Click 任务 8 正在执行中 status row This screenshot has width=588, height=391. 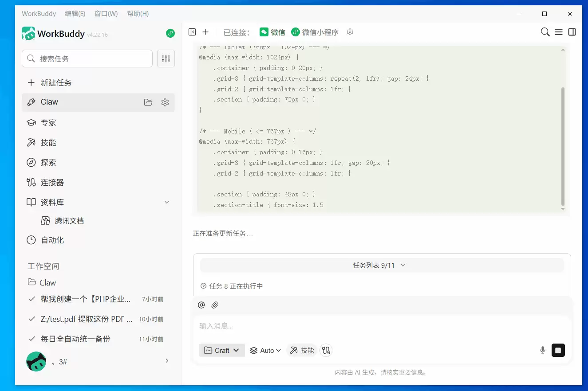[232, 286]
